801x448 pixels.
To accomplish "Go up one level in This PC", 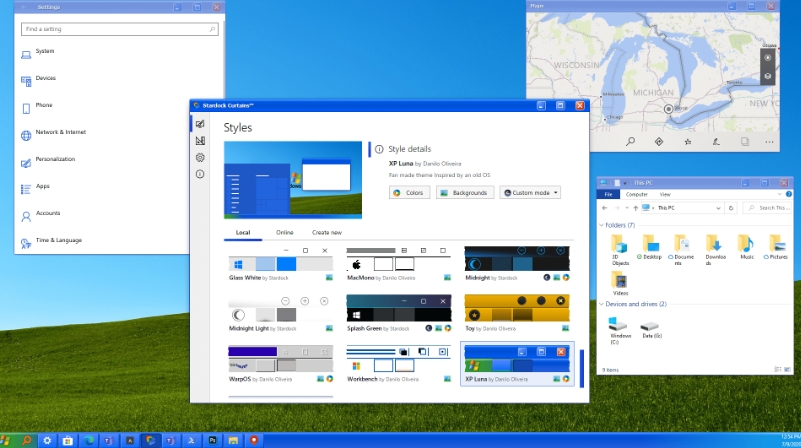I will 635,208.
